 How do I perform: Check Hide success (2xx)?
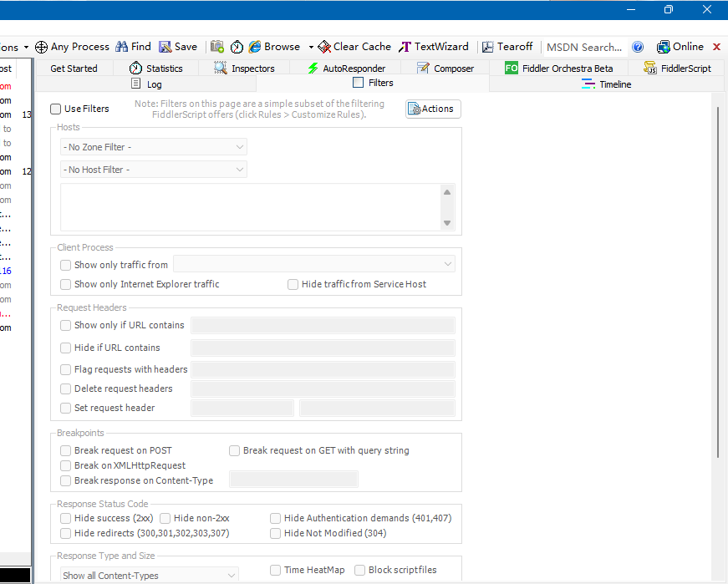click(x=65, y=518)
